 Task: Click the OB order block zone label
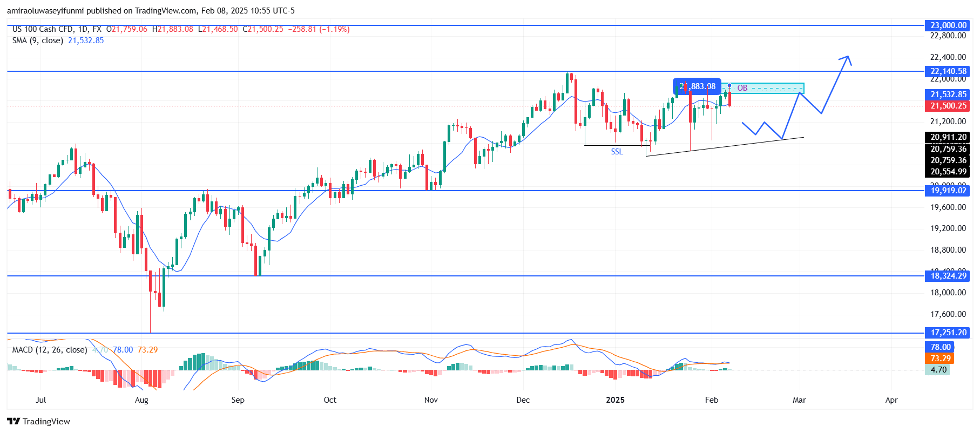pyautogui.click(x=742, y=88)
